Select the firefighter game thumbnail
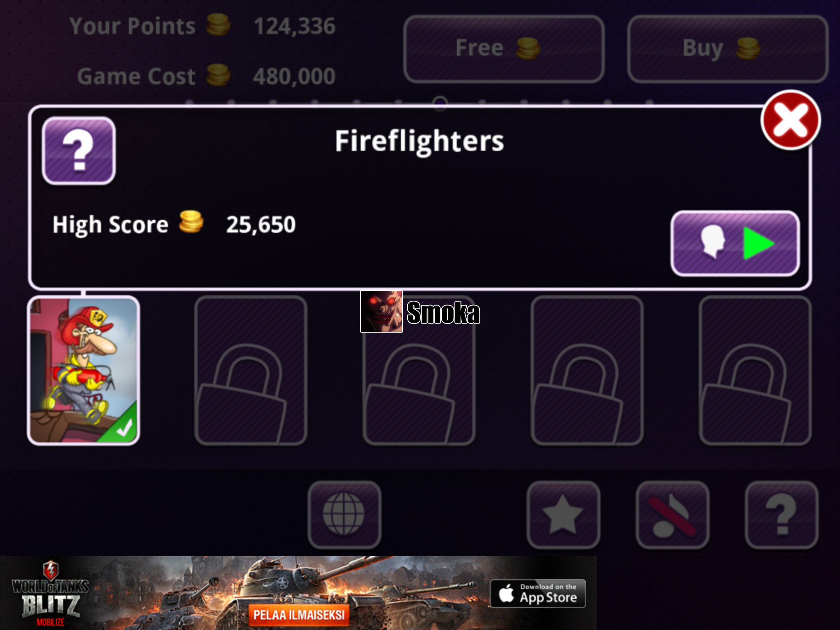The width and height of the screenshot is (840, 630). [84, 370]
